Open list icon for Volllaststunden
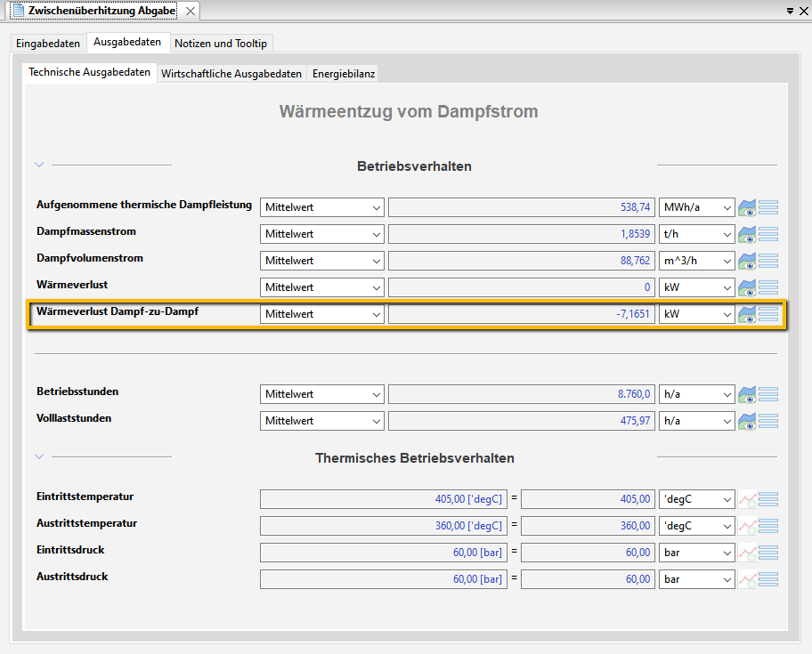 (x=768, y=421)
